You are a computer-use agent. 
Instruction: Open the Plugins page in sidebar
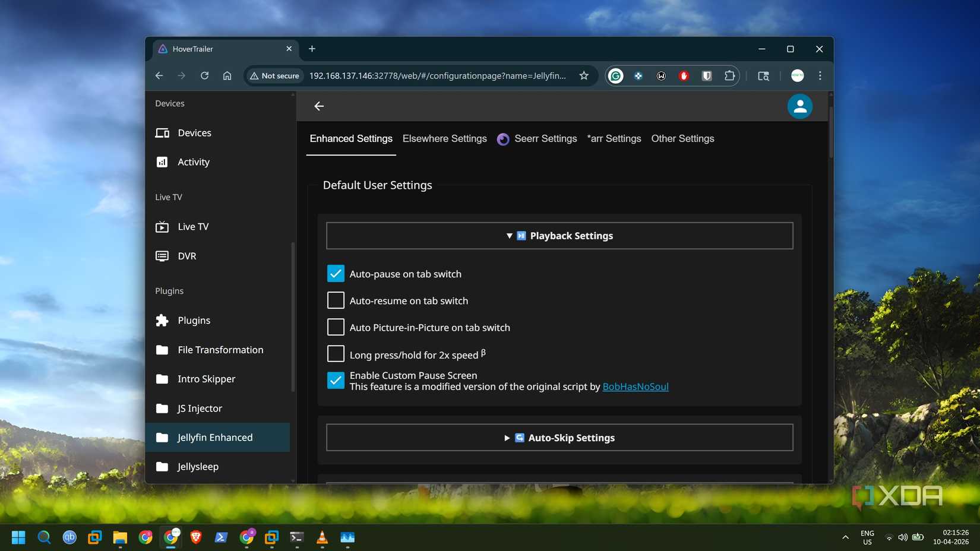coord(217,321)
